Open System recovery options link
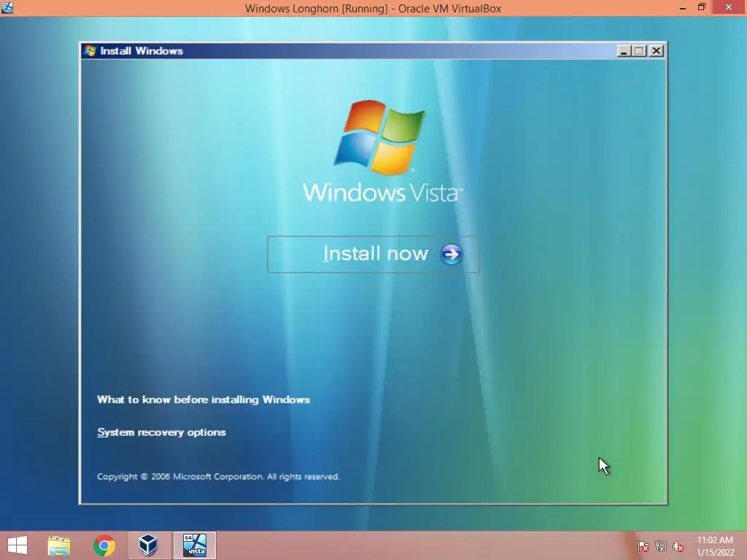This screenshot has width=747, height=560. point(161,432)
